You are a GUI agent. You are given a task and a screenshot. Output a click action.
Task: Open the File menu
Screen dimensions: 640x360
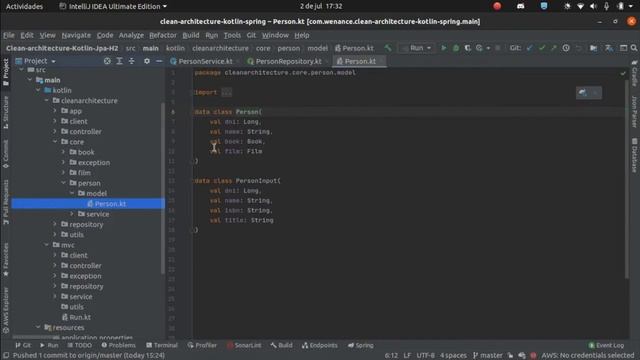tap(9, 35)
